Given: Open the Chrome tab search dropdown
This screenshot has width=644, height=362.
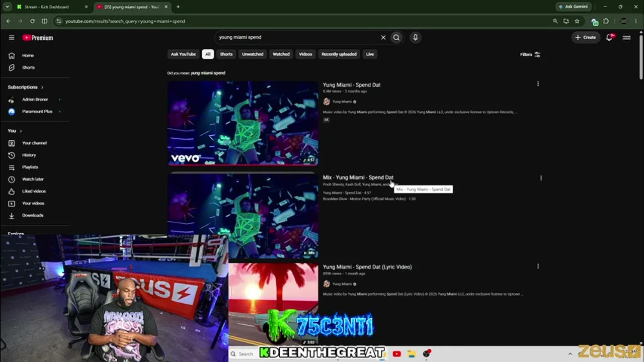Looking at the screenshot, I should point(7,7).
